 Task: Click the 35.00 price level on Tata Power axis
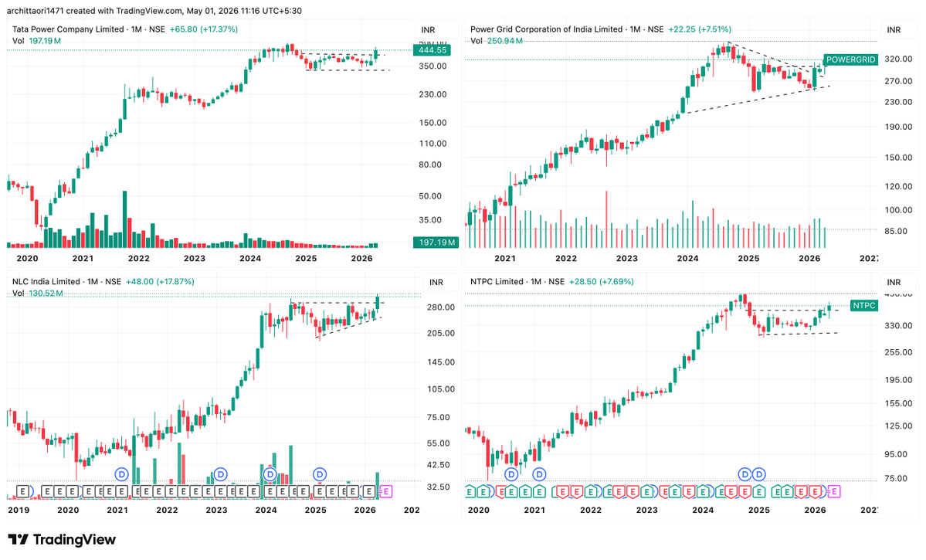click(430, 219)
